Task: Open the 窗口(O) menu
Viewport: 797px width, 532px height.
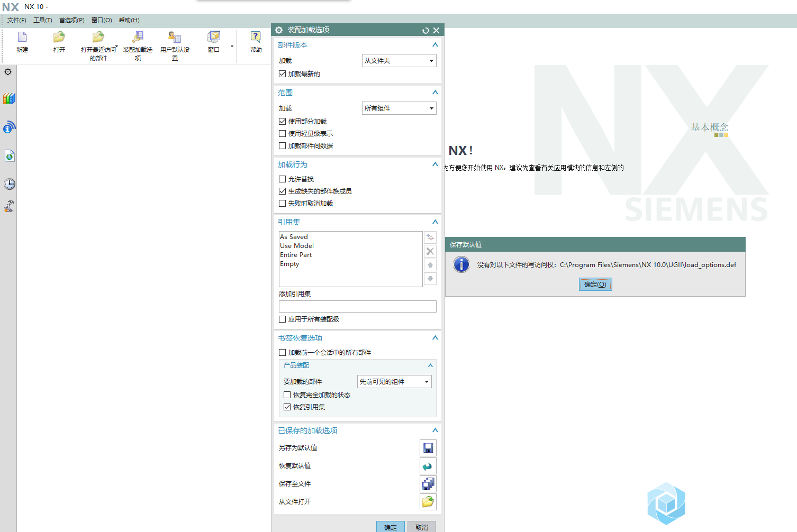Action: [102, 21]
